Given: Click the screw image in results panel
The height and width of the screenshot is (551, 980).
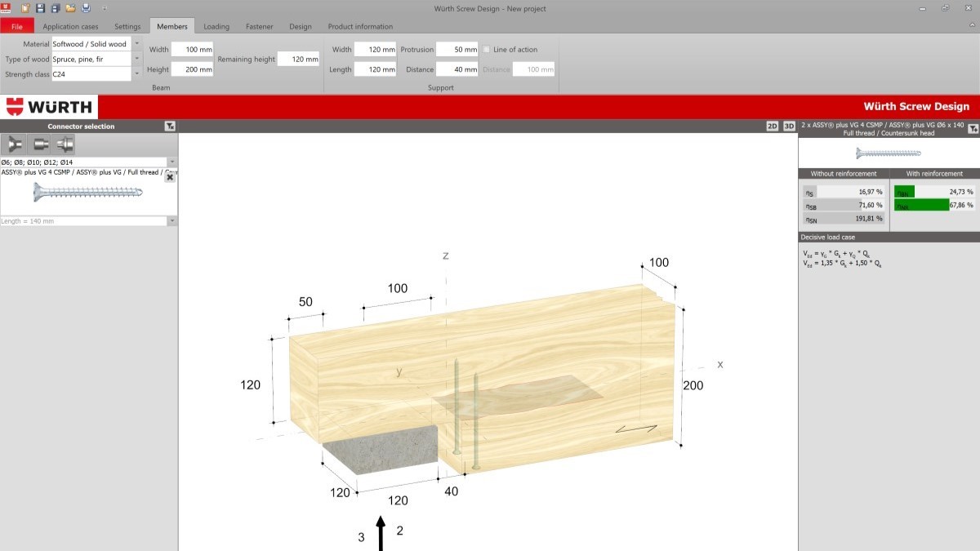Looking at the screenshot, I should click(x=889, y=153).
